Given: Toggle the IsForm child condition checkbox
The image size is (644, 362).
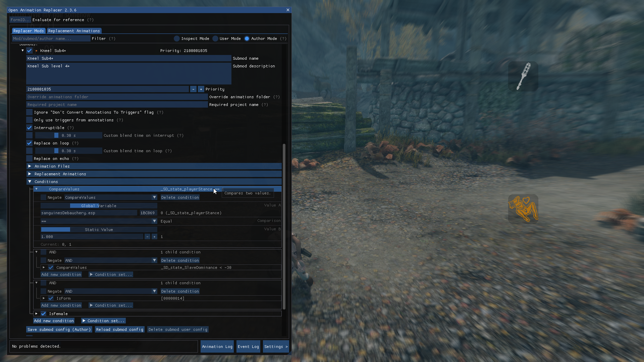Looking at the screenshot, I should [x=51, y=298].
